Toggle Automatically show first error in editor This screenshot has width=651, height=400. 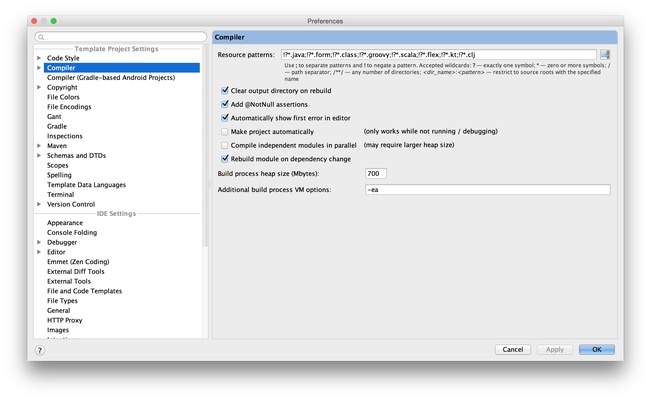point(225,118)
